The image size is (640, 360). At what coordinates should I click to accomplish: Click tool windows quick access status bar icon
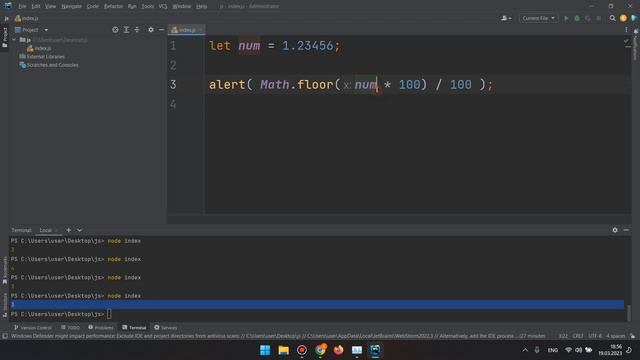(5, 336)
